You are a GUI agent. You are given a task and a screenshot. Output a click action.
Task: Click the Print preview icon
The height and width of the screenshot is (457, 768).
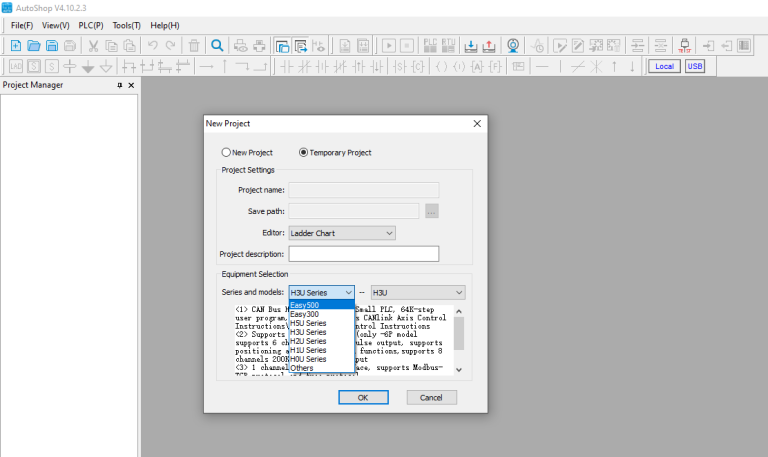[240, 46]
